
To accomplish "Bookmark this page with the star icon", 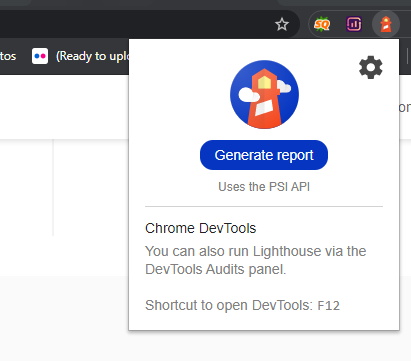I will coord(282,24).
